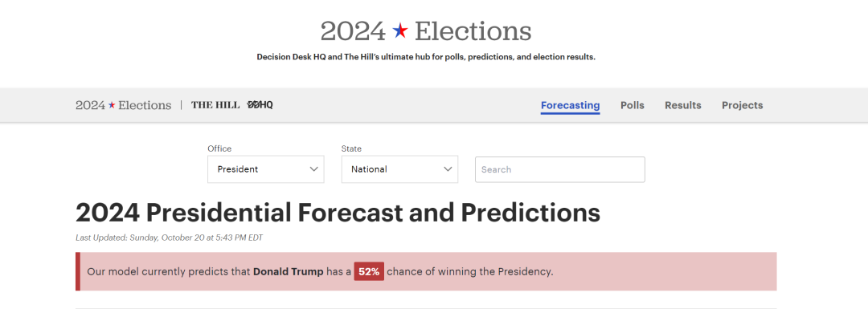Image resolution: width=868 pixels, height=317 pixels.
Task: Click the chevron arrow in State selector
Action: (x=448, y=169)
